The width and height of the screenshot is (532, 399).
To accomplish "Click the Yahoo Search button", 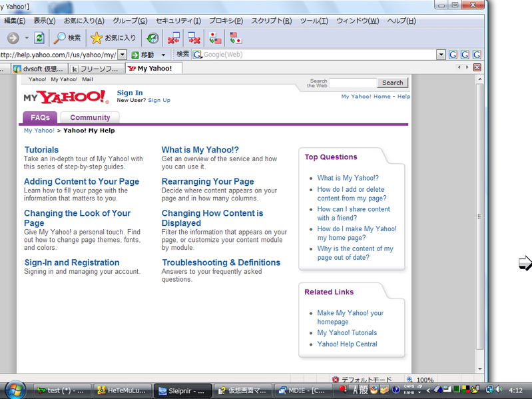I will tap(393, 83).
